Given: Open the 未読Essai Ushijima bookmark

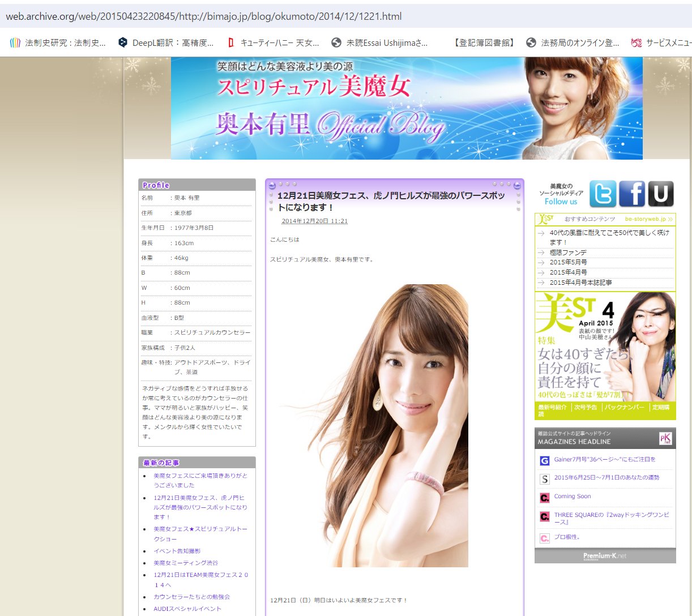Looking at the screenshot, I should 379,42.
